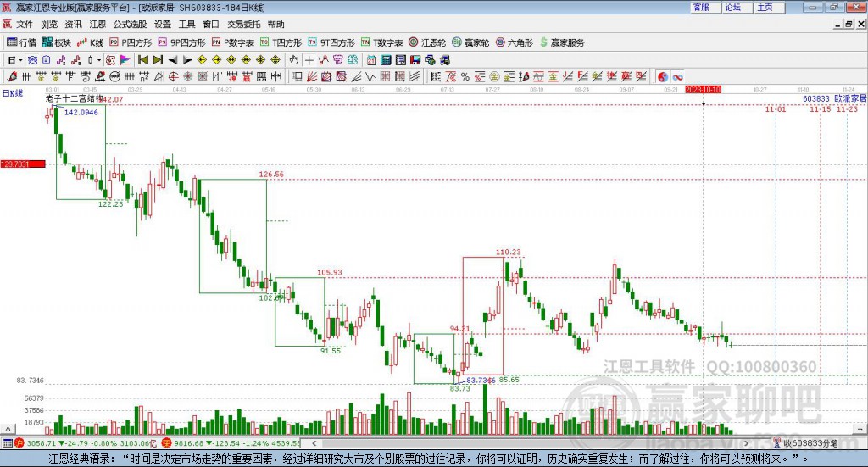Click the red 2023-10-10 date marker

703,90
